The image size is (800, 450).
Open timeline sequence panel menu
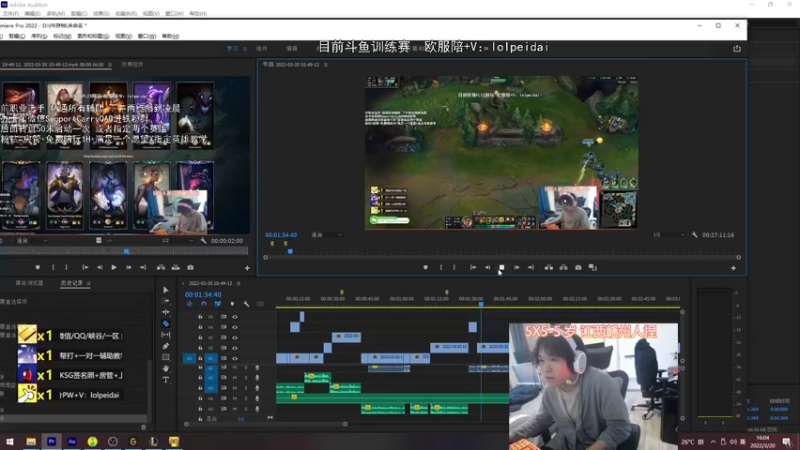238,283
